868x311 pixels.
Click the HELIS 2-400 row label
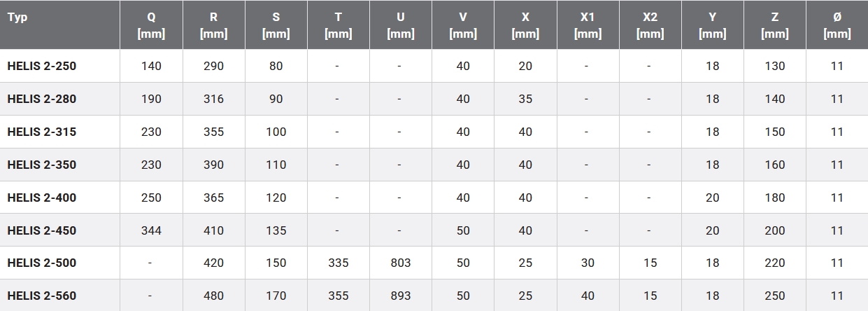pos(42,198)
